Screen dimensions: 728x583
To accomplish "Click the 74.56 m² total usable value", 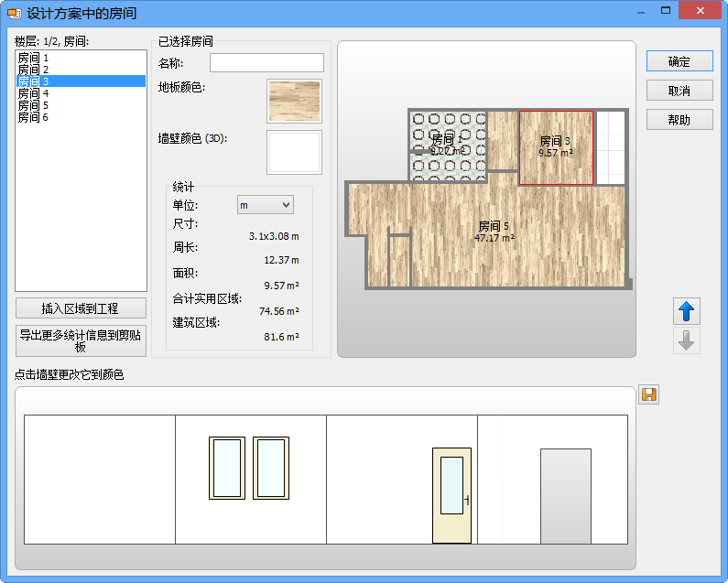I will click(x=279, y=311).
